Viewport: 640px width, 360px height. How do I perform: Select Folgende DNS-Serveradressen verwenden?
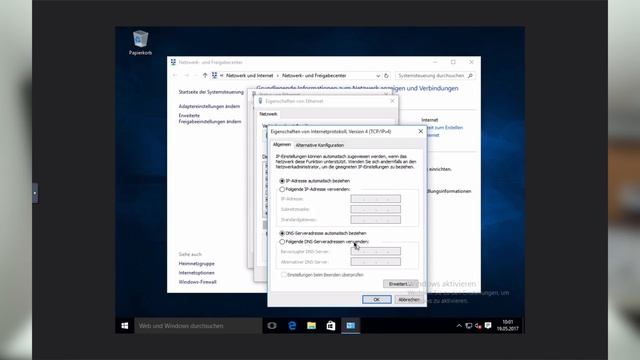pyautogui.click(x=324, y=242)
